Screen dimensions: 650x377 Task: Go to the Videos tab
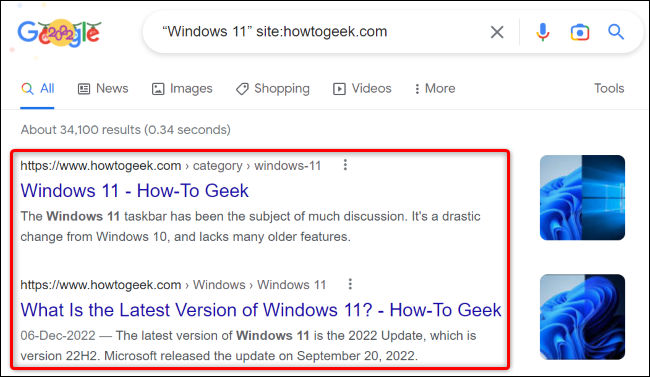coord(362,88)
